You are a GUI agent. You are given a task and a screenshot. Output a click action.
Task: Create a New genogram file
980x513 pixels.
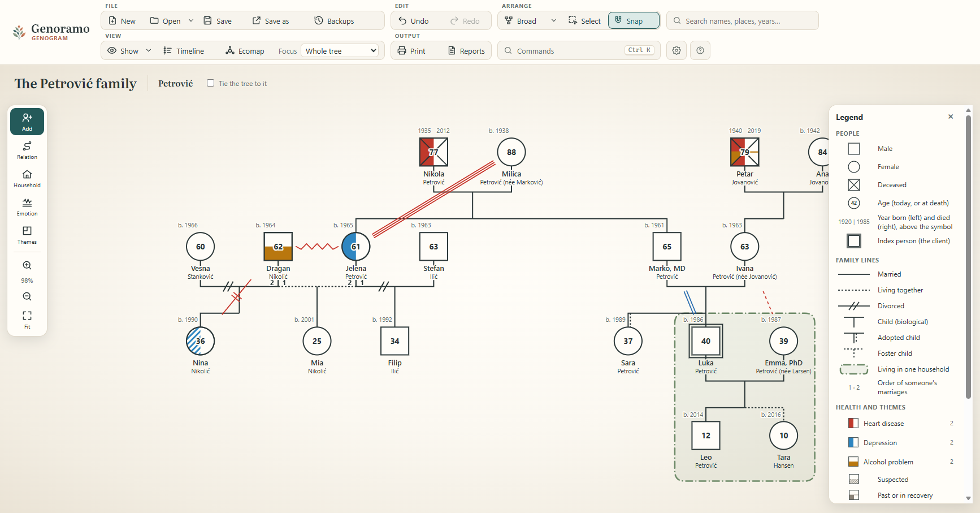pos(122,21)
